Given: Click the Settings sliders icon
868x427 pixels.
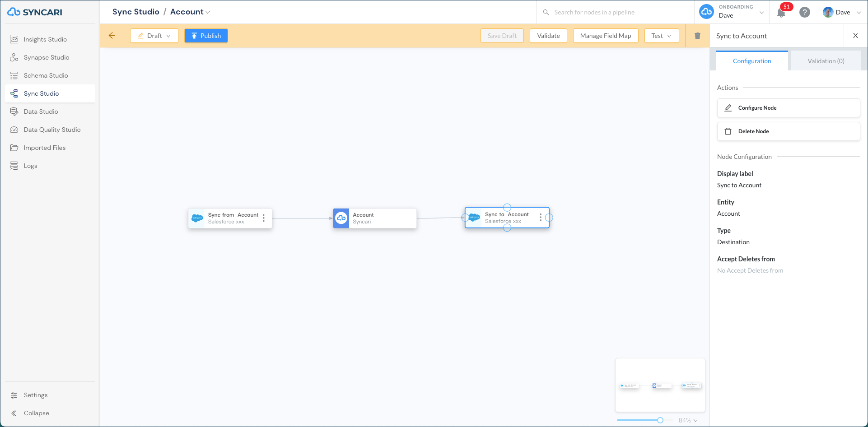Looking at the screenshot, I should coord(14,395).
